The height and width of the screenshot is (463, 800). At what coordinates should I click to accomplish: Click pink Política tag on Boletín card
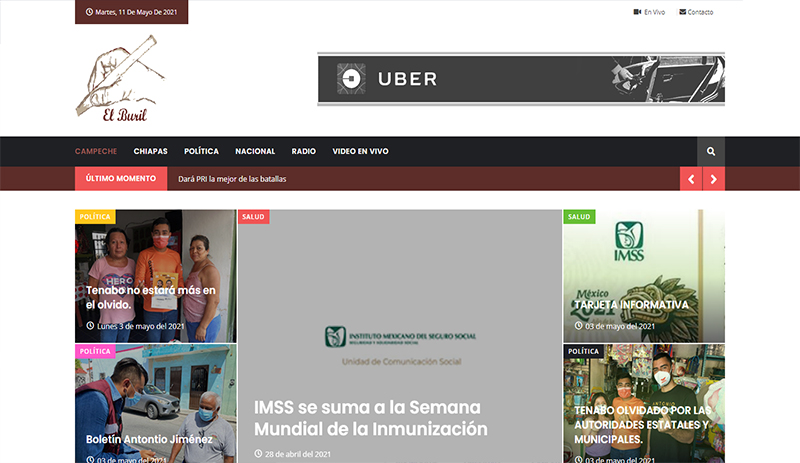(x=95, y=351)
